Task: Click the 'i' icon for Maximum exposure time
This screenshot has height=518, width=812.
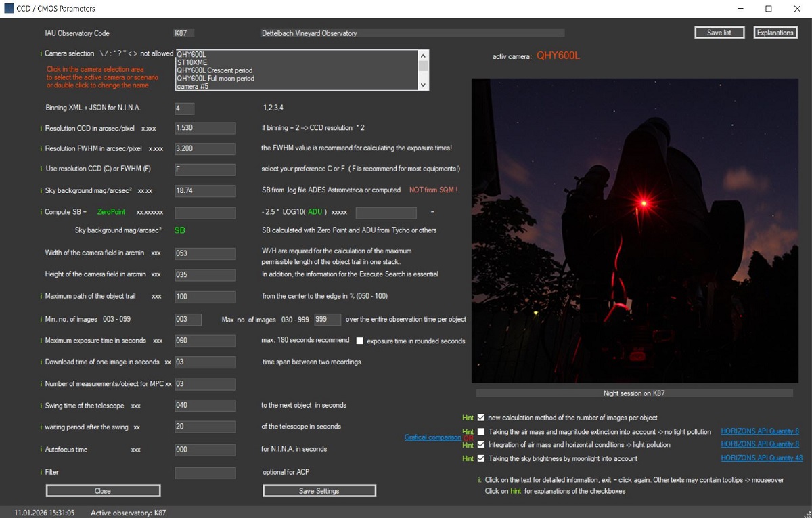Action: pos(41,341)
